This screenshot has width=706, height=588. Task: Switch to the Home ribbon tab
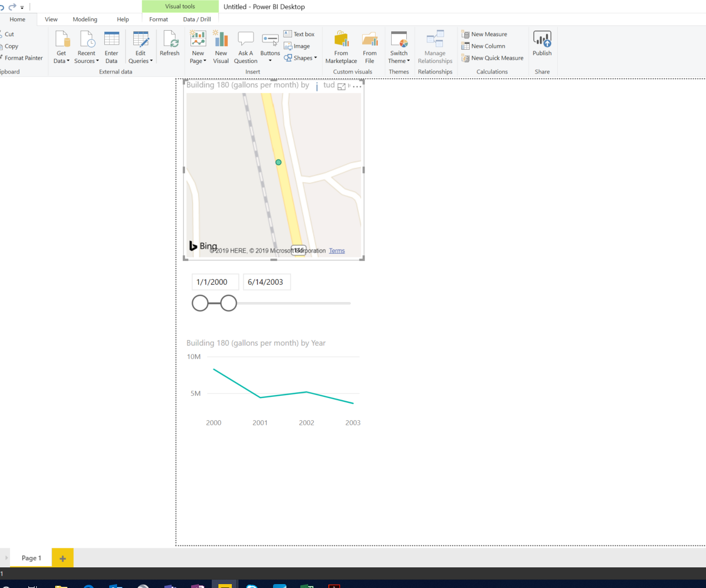tap(17, 20)
